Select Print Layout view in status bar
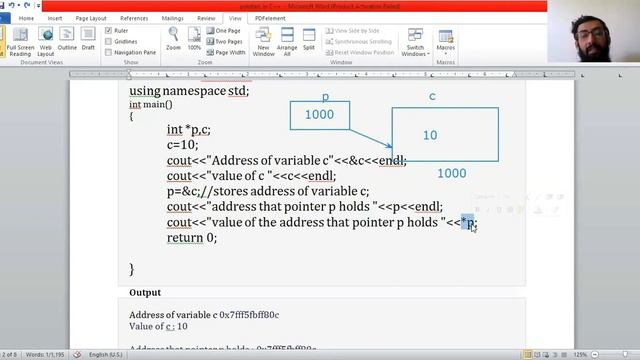 [527, 355]
